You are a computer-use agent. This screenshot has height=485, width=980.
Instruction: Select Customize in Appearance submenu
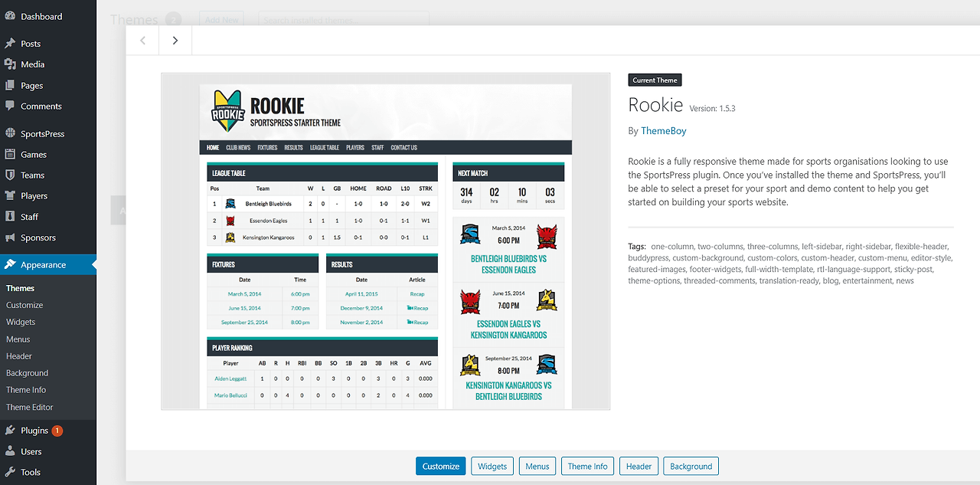coord(24,305)
